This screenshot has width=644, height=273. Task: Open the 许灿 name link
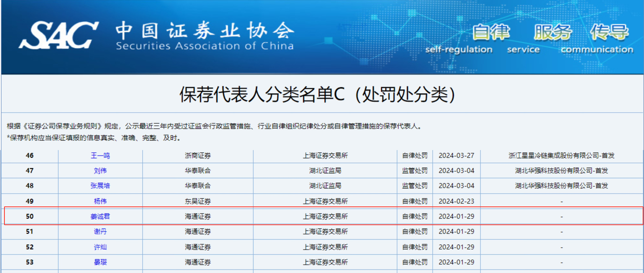tap(100, 247)
